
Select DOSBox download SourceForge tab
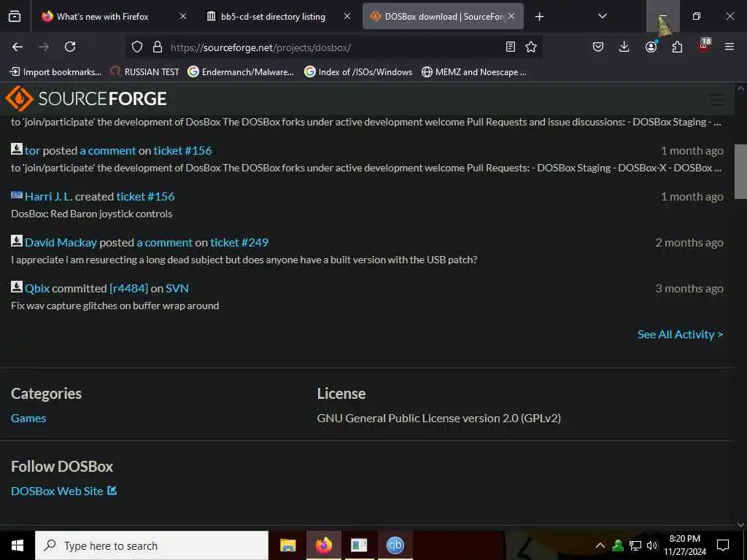[443, 16]
